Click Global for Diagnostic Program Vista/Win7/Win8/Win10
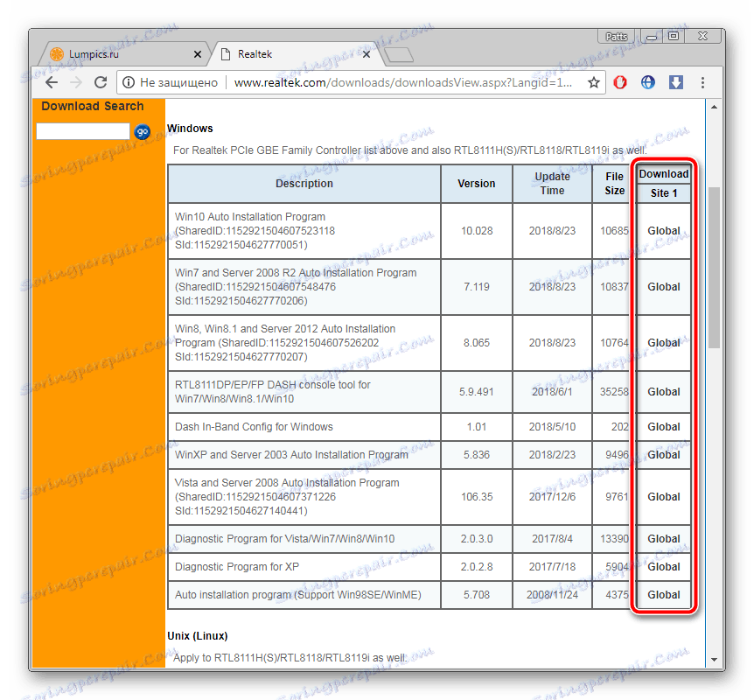 coord(664,539)
